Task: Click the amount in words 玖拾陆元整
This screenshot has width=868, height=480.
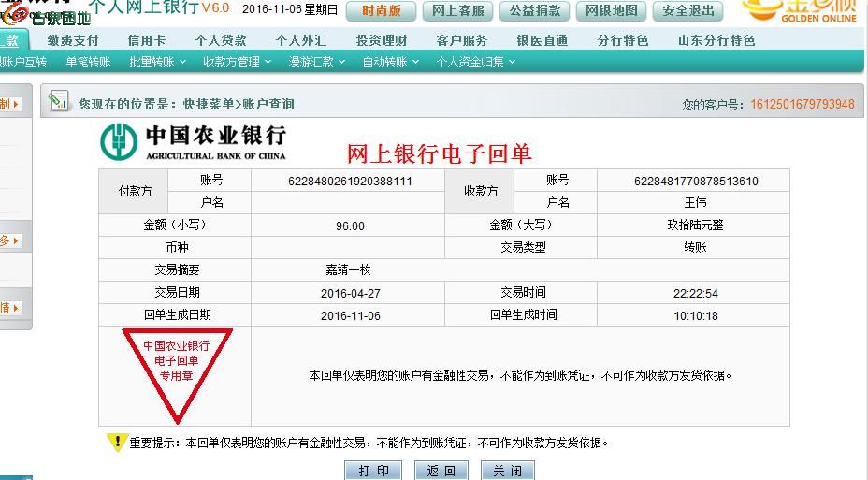Action: pyautogui.click(x=695, y=225)
